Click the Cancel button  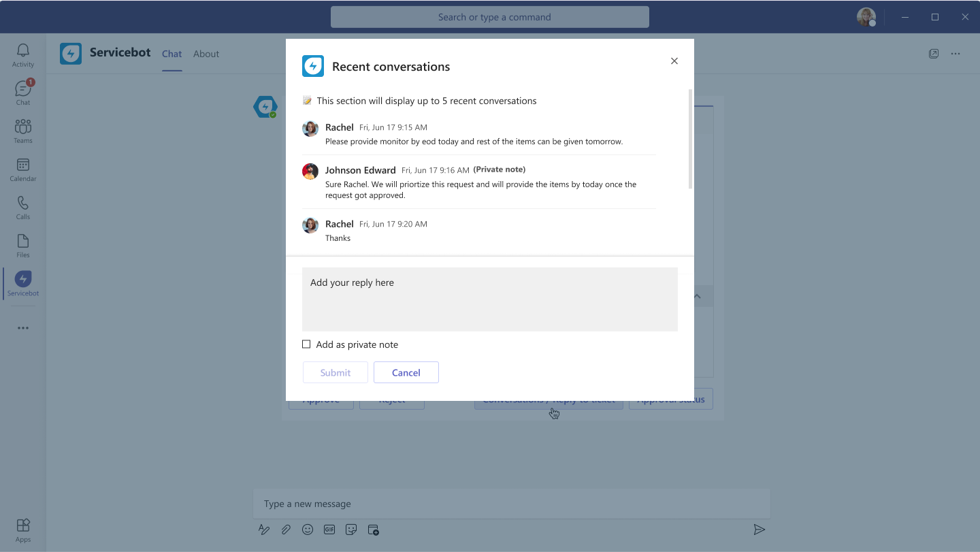[x=406, y=372]
